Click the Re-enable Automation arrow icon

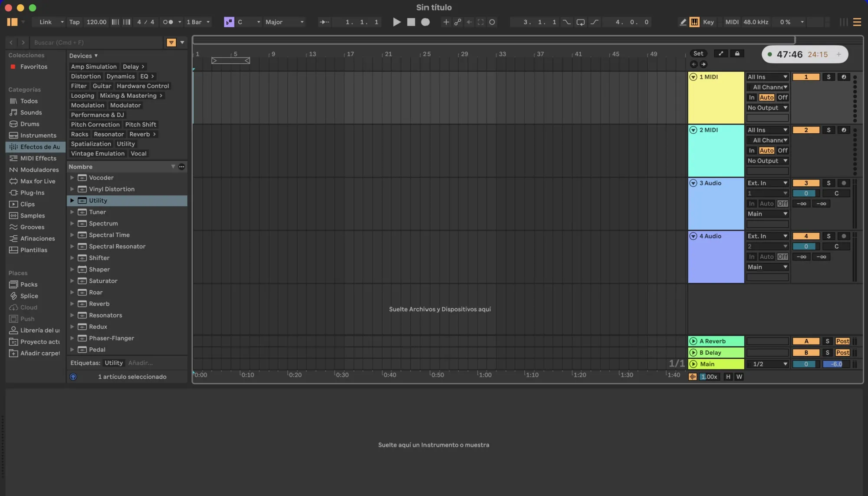(x=469, y=22)
